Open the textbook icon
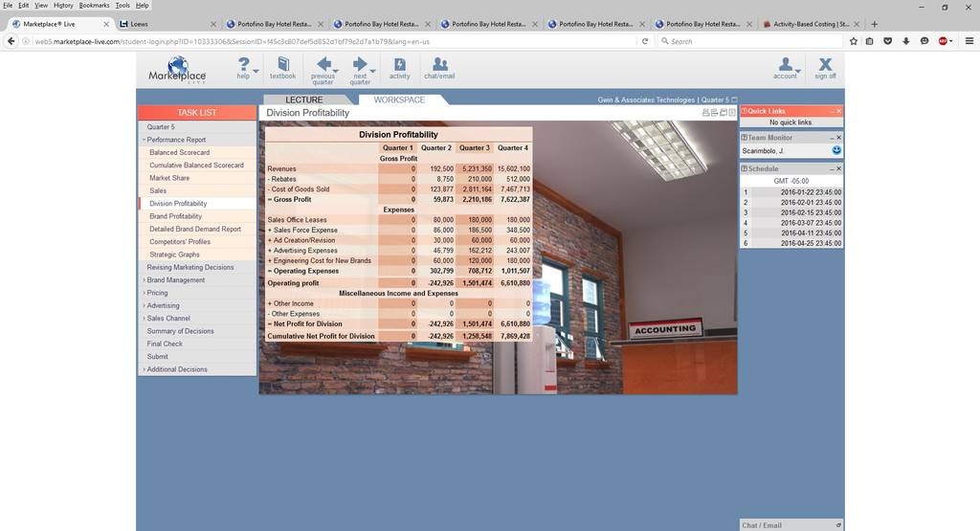This screenshot has width=980, height=531. pyautogui.click(x=282, y=68)
